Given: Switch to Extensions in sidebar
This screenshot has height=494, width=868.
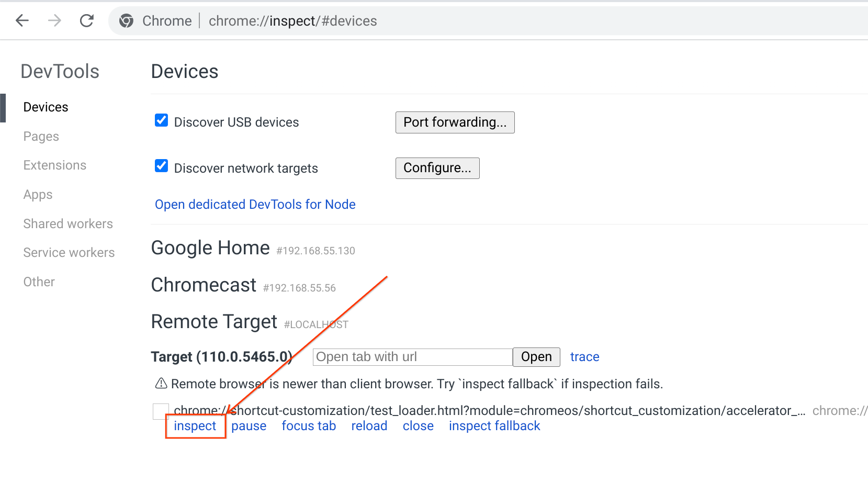Looking at the screenshot, I should pos(55,165).
